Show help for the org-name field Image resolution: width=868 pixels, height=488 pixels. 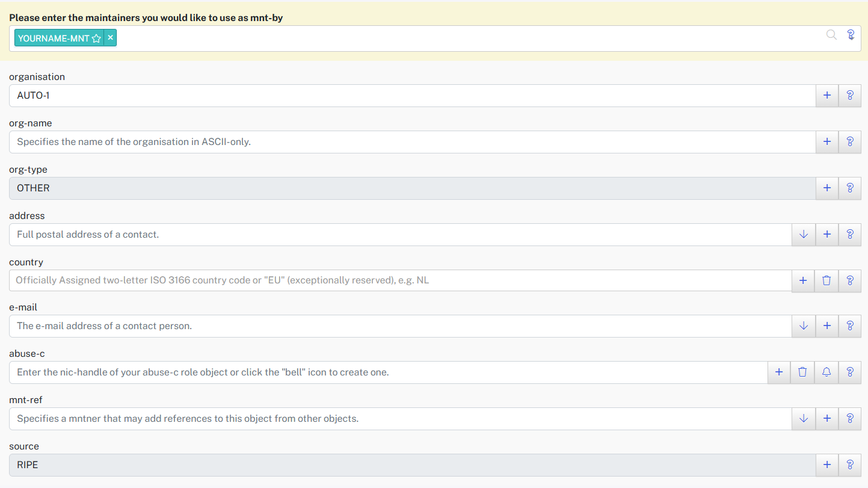[x=850, y=142]
